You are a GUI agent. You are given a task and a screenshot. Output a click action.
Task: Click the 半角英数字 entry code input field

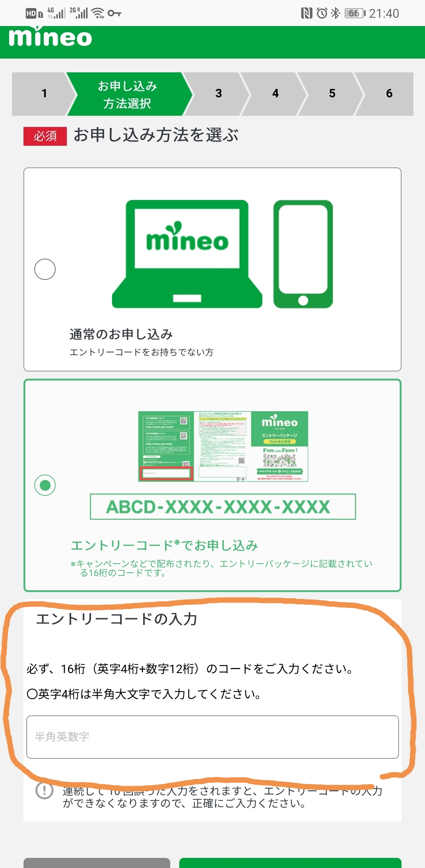tap(212, 737)
